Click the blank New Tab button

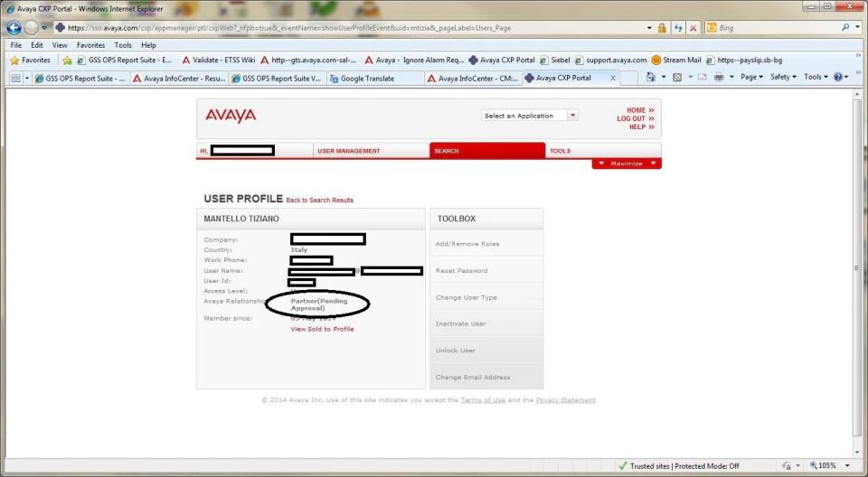coord(629,79)
